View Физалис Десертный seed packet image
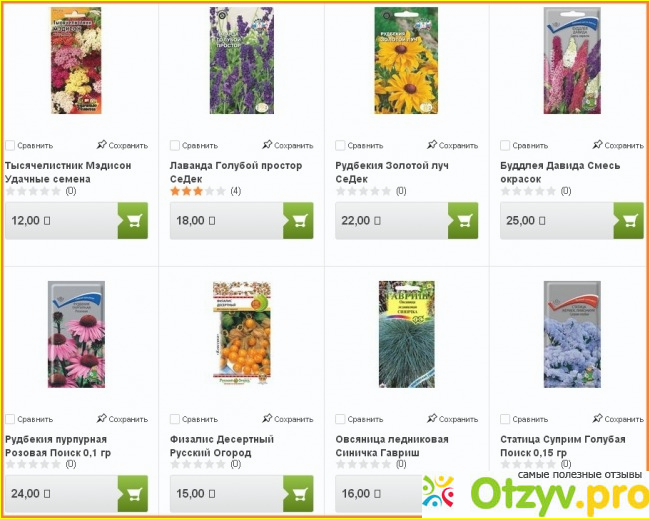650x519 pixels. (241, 334)
